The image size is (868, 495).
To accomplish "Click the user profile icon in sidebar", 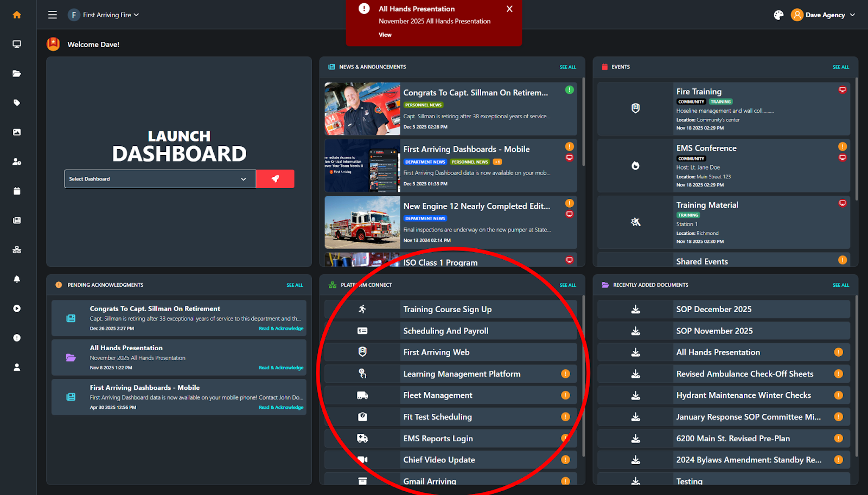I will [17, 367].
